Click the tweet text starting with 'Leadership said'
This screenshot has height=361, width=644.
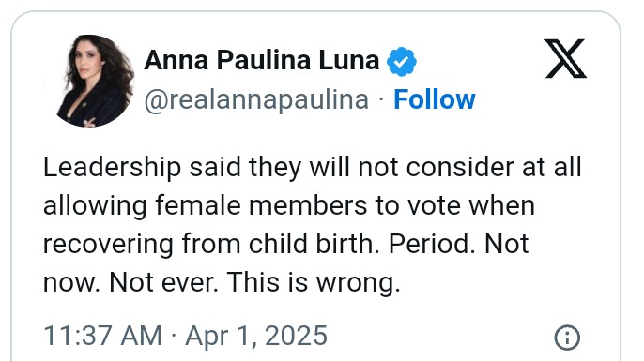[x=312, y=225]
